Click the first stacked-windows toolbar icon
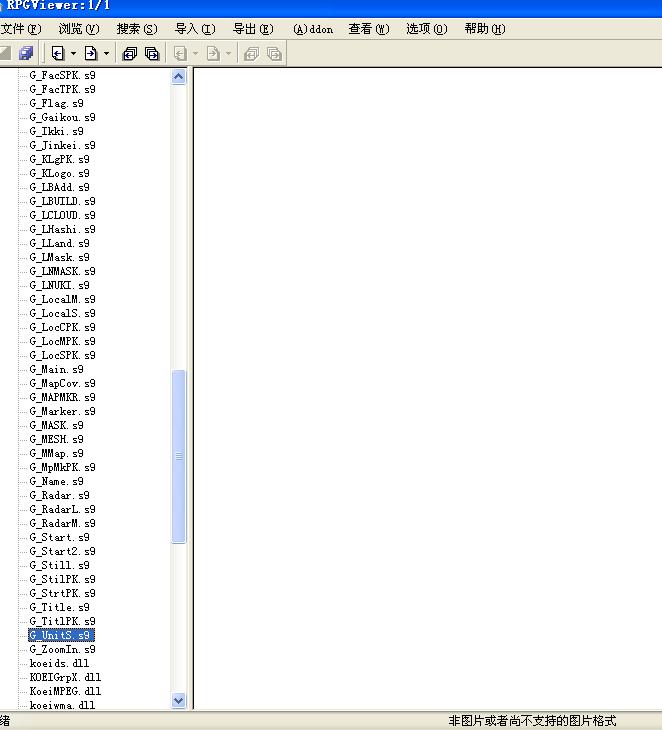Viewport: 662px width, 730px height. tap(129, 53)
